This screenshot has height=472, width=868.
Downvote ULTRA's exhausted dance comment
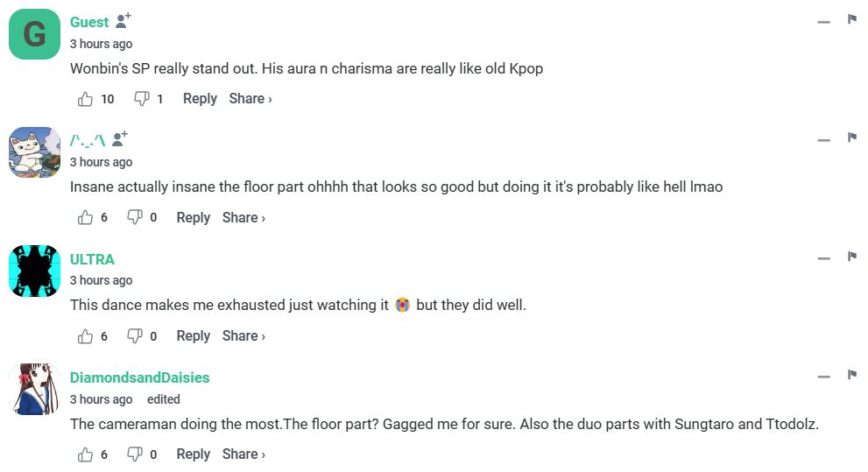(x=135, y=336)
